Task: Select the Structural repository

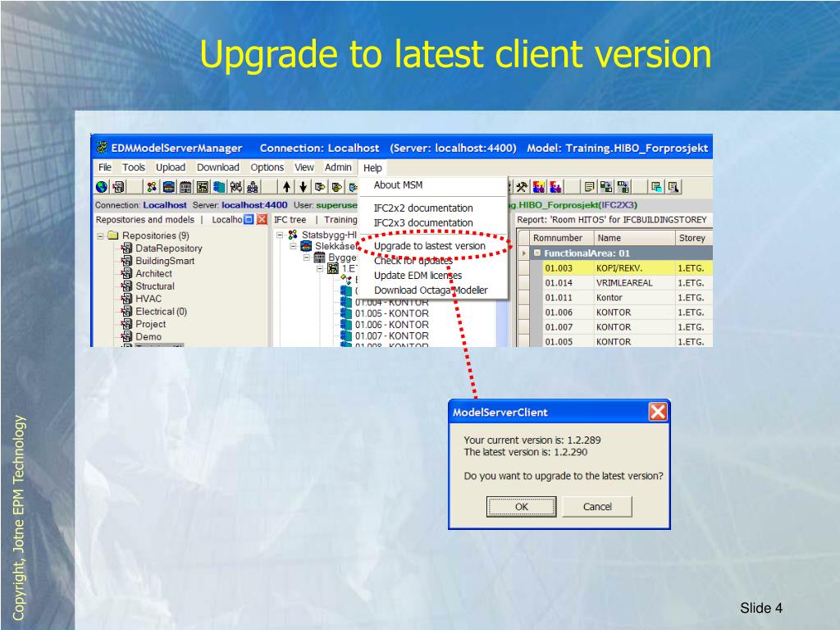Action: click(x=155, y=286)
